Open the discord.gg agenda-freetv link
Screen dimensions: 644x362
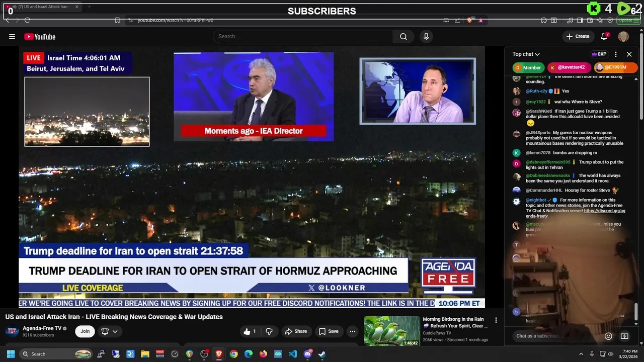pyautogui.click(x=576, y=213)
